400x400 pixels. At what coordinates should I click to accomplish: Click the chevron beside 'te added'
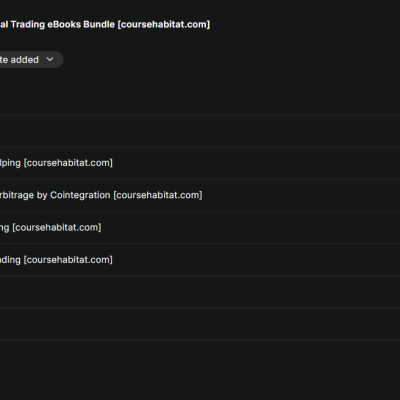pyautogui.click(x=50, y=59)
